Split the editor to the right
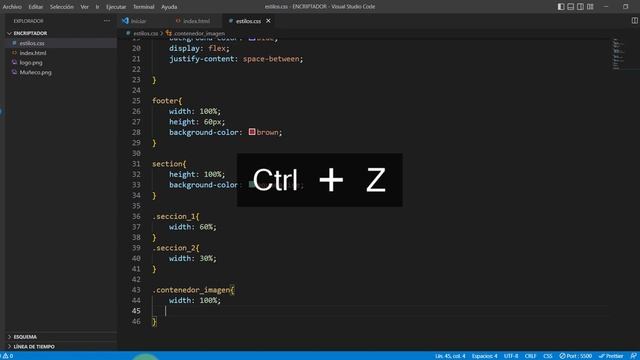Viewport: 640px width, 360px height. click(x=634, y=20)
